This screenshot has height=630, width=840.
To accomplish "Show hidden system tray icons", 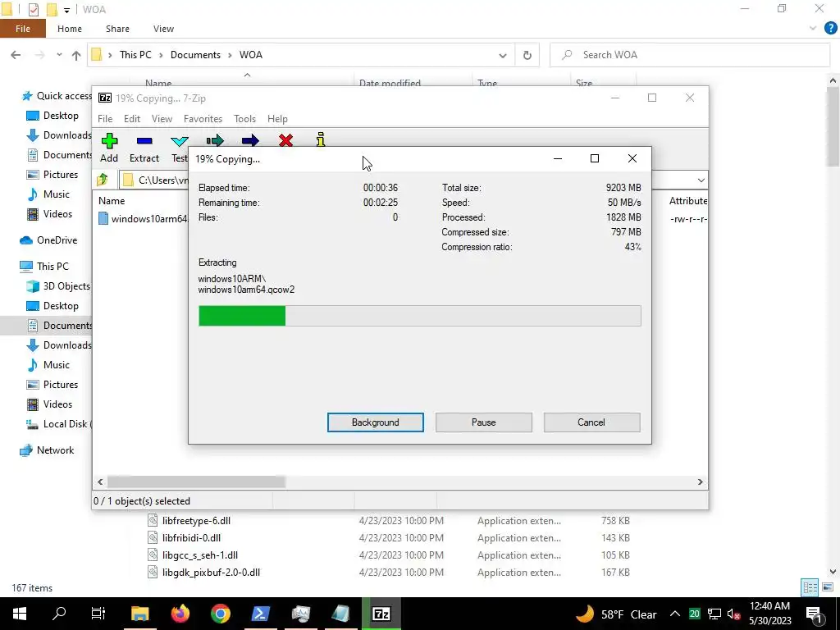I will (x=675, y=614).
